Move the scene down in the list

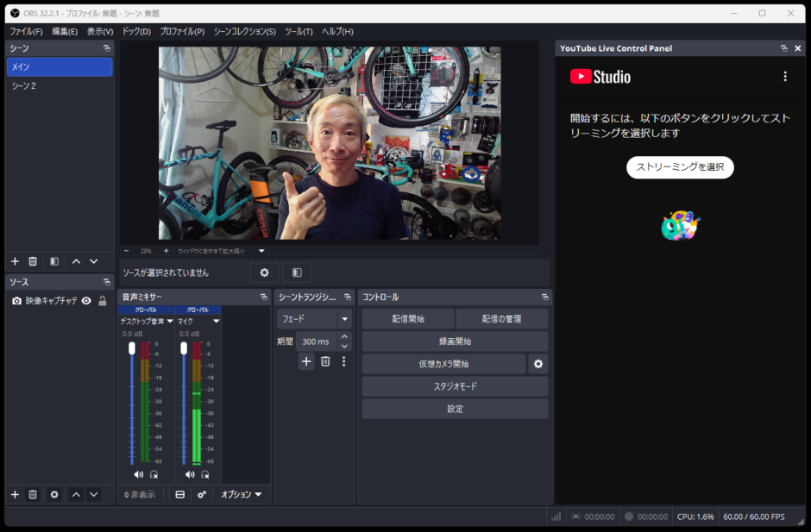[94, 261]
